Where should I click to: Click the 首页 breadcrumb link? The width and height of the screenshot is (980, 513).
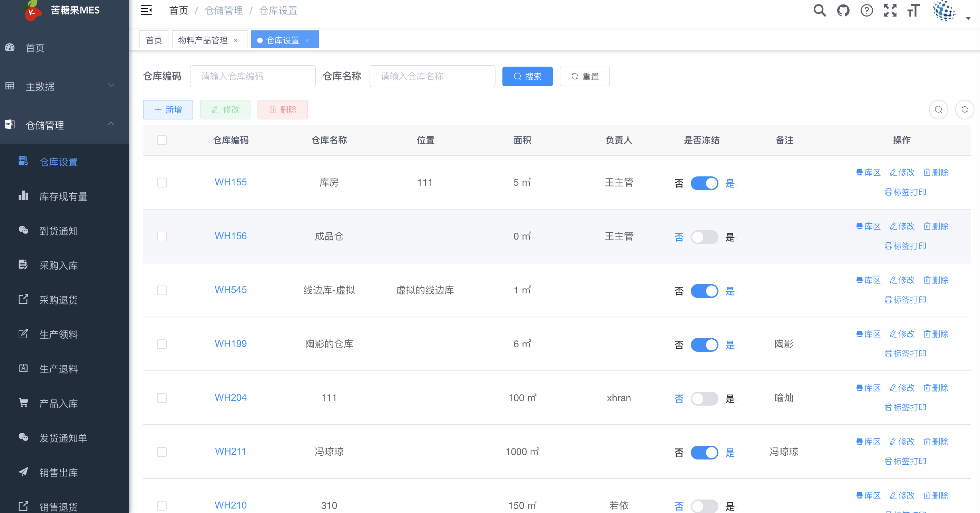tap(179, 10)
